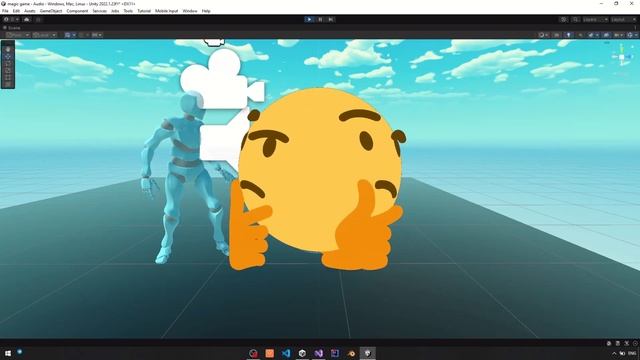Open the Component menu
This screenshot has height=360, width=640.
tap(77, 11)
